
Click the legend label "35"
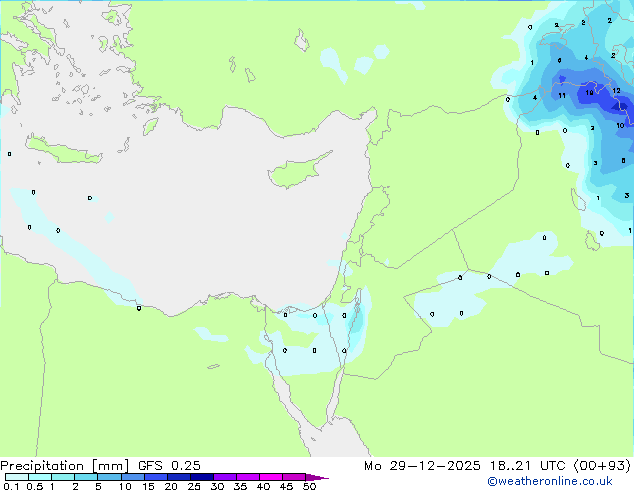[240, 486]
